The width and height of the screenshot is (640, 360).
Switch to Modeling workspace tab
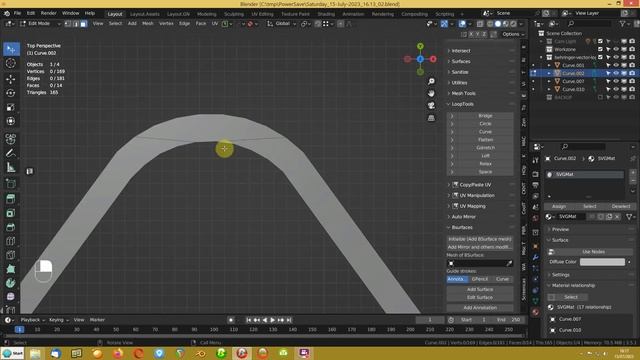click(207, 14)
